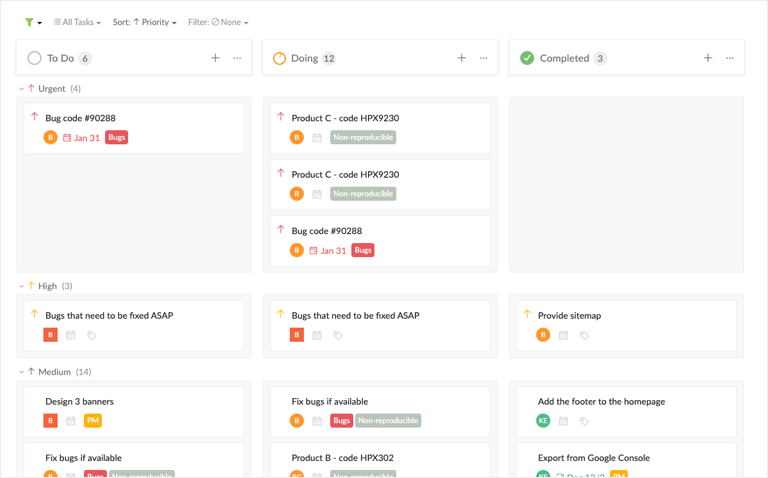Click calendar icon on Doing Fix bugs if available
This screenshot has width=768, height=478.
(317, 421)
